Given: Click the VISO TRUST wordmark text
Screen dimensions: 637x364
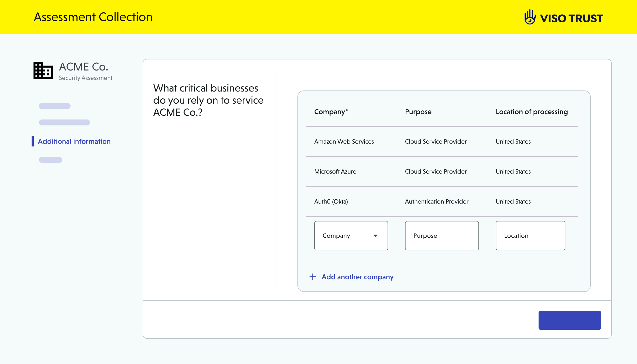Looking at the screenshot, I should 571,18.
